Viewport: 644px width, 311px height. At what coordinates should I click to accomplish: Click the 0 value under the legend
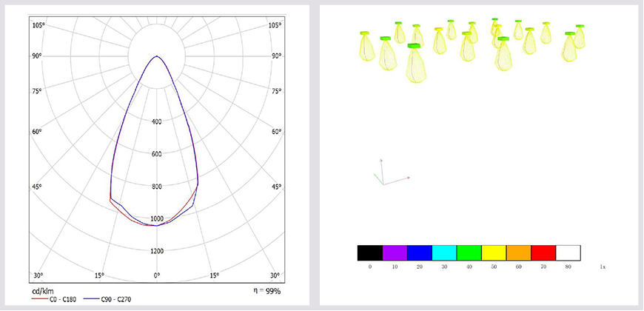(369, 267)
